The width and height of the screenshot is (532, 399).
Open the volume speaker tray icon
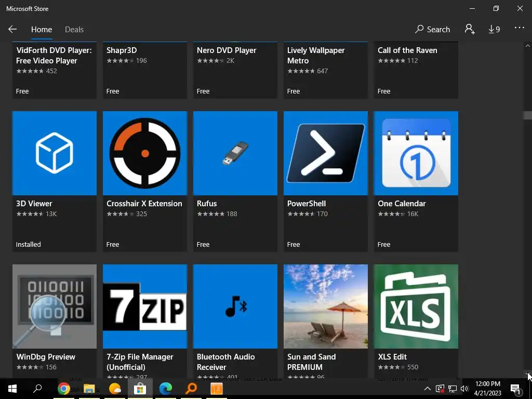[x=464, y=389]
